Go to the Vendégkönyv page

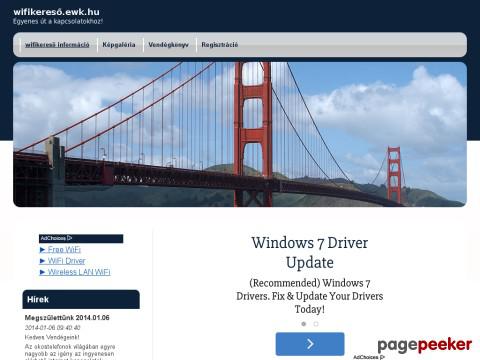[x=168, y=45]
